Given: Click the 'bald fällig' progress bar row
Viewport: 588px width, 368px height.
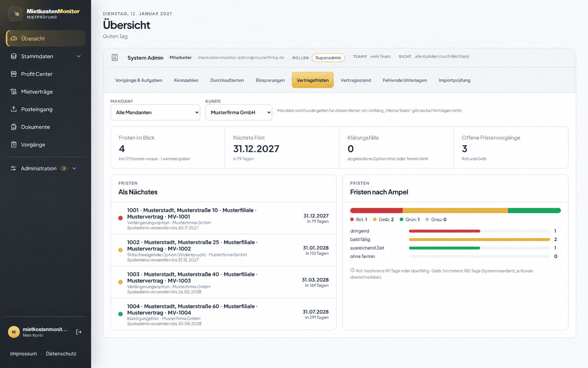Looking at the screenshot, I should point(453,240).
